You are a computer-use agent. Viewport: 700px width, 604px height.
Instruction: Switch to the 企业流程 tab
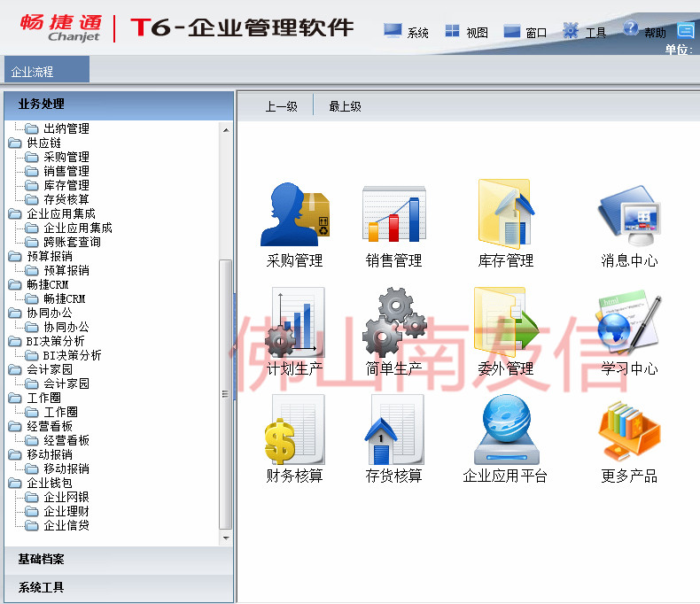[46, 71]
